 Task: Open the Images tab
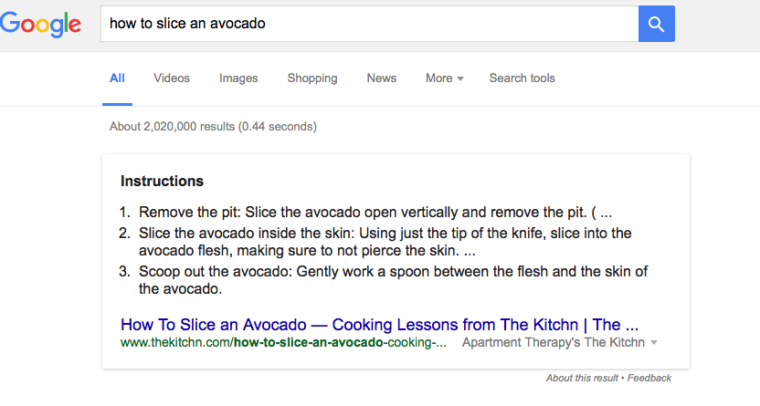click(x=238, y=78)
